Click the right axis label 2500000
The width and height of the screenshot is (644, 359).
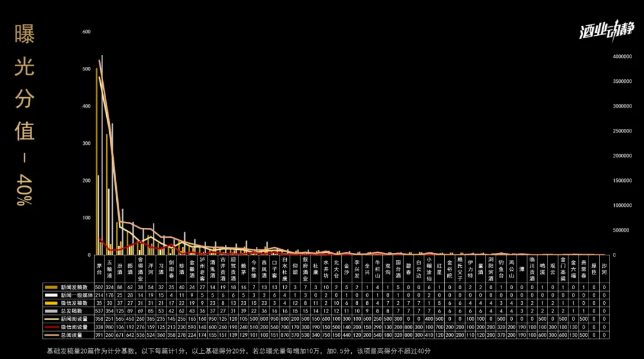(x=622, y=131)
